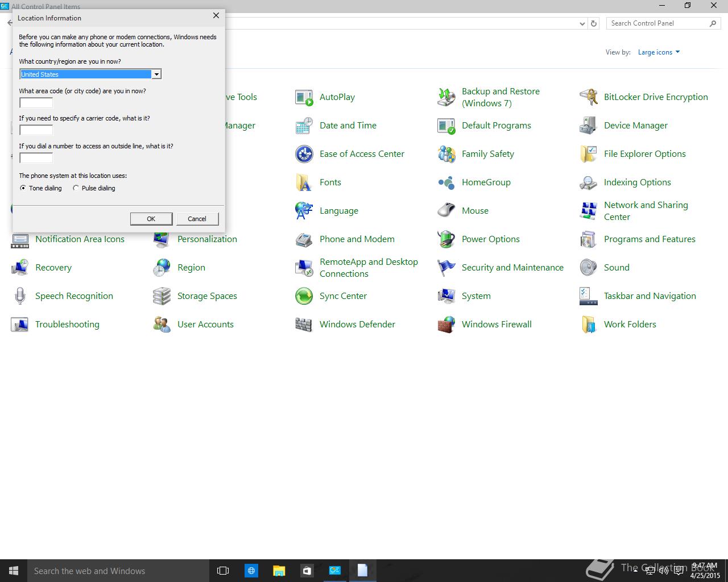The image size is (728, 582).
Task: Open the Windows Firewall icon
Action: coord(446,325)
